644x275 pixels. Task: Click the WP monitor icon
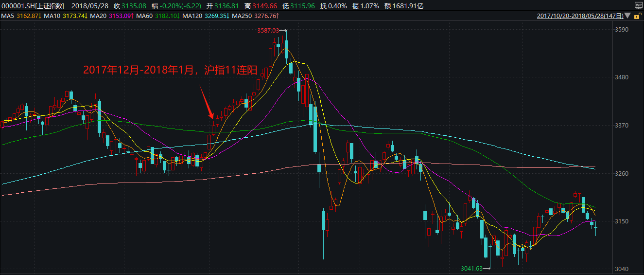coord(639,6)
